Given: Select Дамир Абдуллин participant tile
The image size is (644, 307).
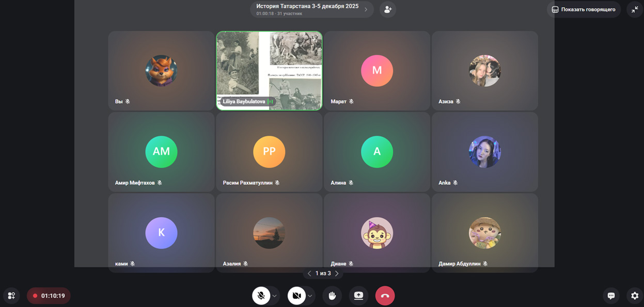Looking at the screenshot, I should tap(484, 233).
